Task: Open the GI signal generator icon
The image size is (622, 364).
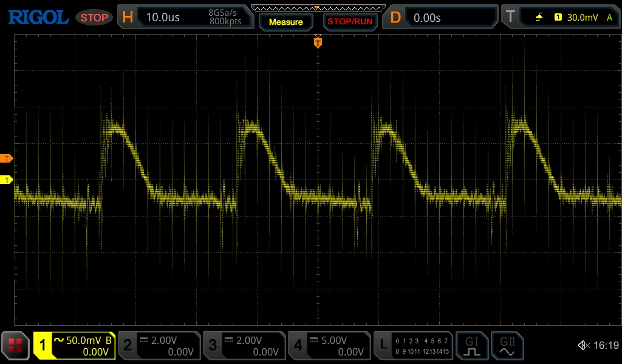Action: click(472, 346)
